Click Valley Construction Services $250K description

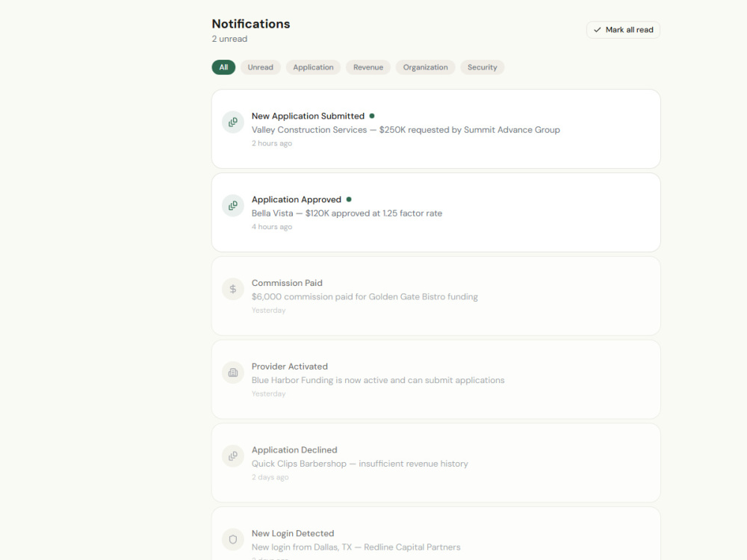tap(406, 129)
